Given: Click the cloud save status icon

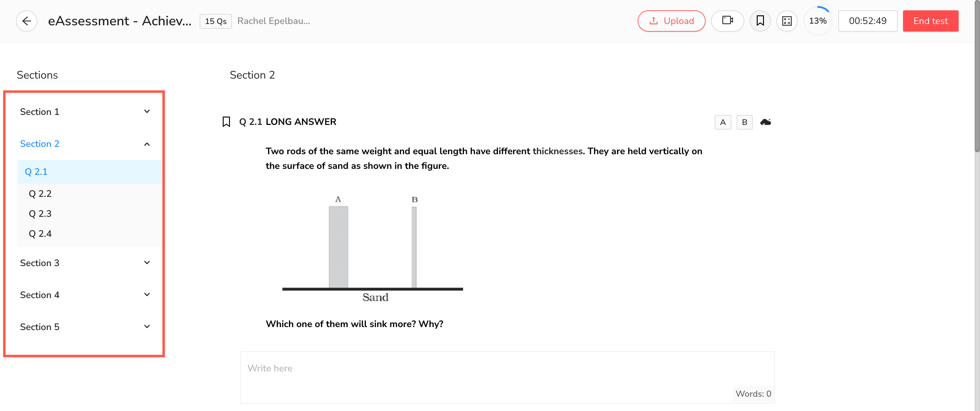Looking at the screenshot, I should 765,122.
